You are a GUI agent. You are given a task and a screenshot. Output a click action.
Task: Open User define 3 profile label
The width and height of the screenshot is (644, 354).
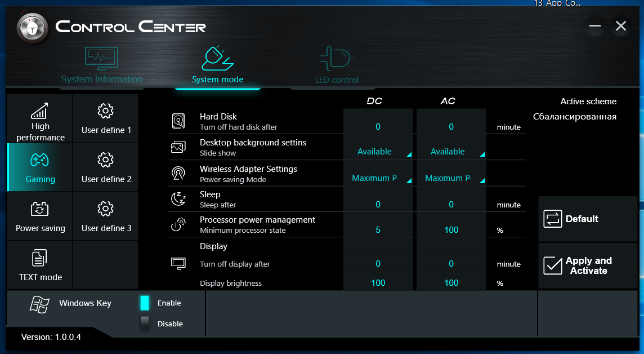(106, 228)
